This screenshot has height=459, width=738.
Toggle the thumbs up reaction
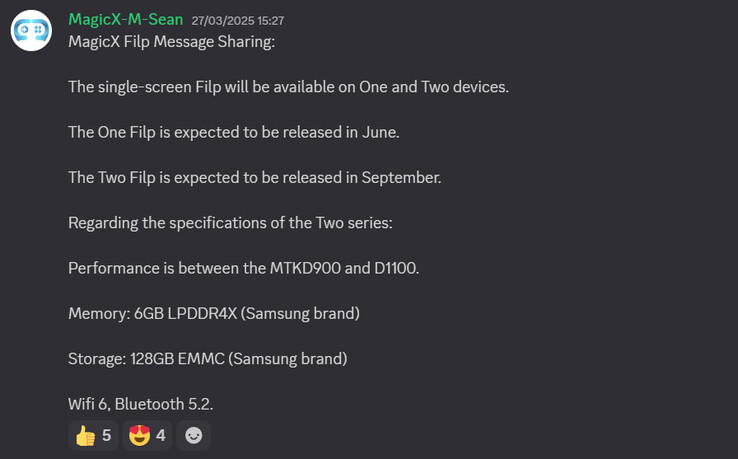[x=93, y=436]
